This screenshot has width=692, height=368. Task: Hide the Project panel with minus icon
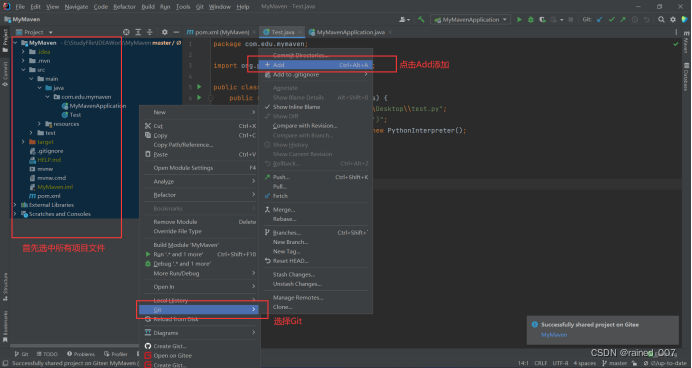coord(176,32)
